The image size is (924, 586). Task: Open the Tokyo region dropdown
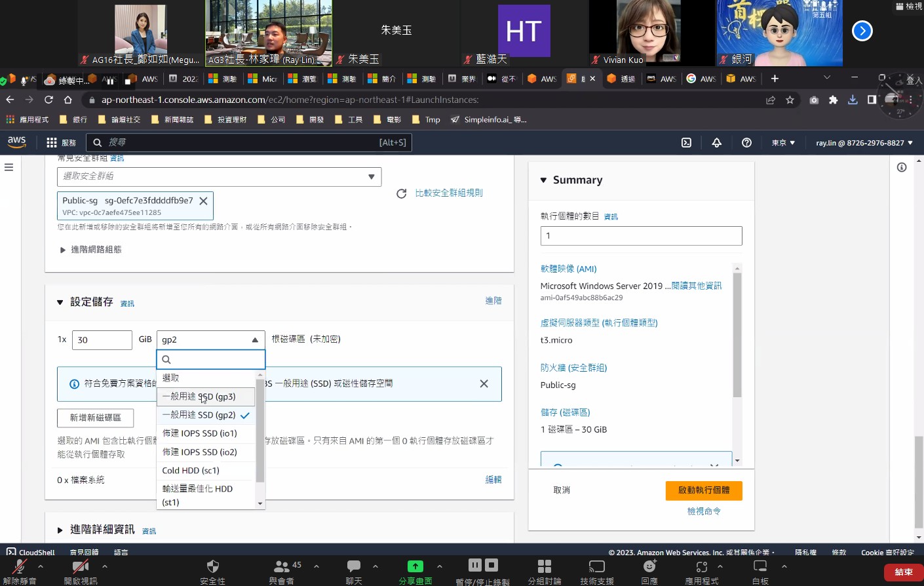tap(783, 142)
